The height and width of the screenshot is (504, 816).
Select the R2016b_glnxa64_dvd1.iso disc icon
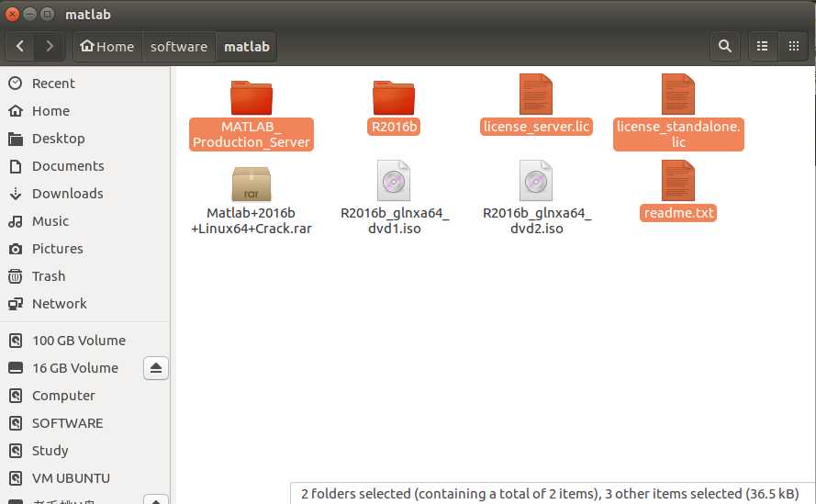(394, 181)
